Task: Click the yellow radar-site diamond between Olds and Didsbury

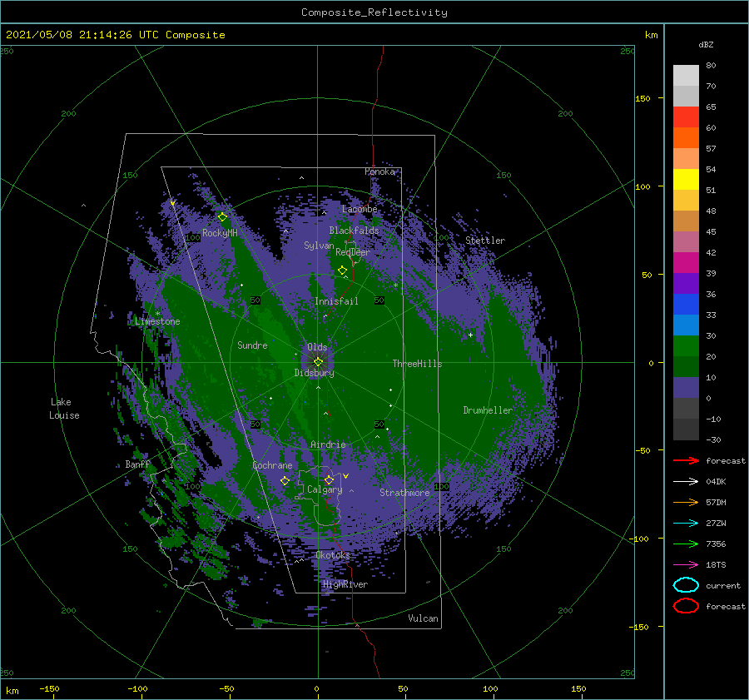Action: (x=318, y=362)
